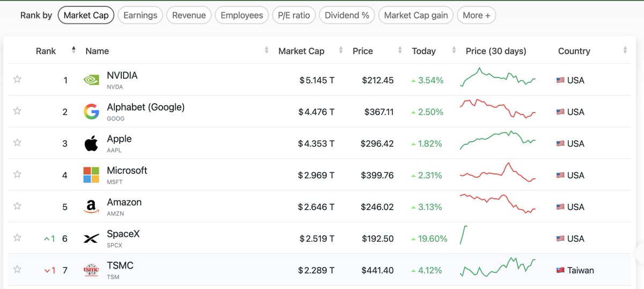The height and width of the screenshot is (289, 644).
Task: View Microsoft 30-day price sparkline
Action: coord(498,172)
